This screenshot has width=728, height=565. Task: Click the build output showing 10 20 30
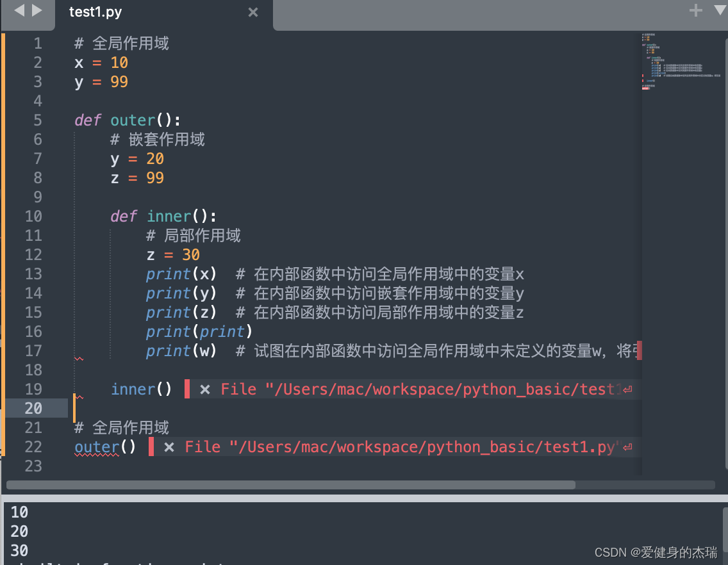click(18, 532)
